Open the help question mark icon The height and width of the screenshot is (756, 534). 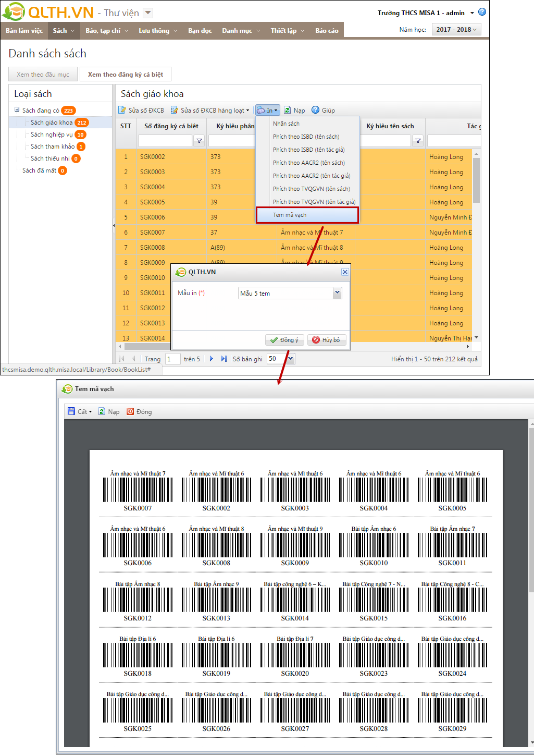482,12
